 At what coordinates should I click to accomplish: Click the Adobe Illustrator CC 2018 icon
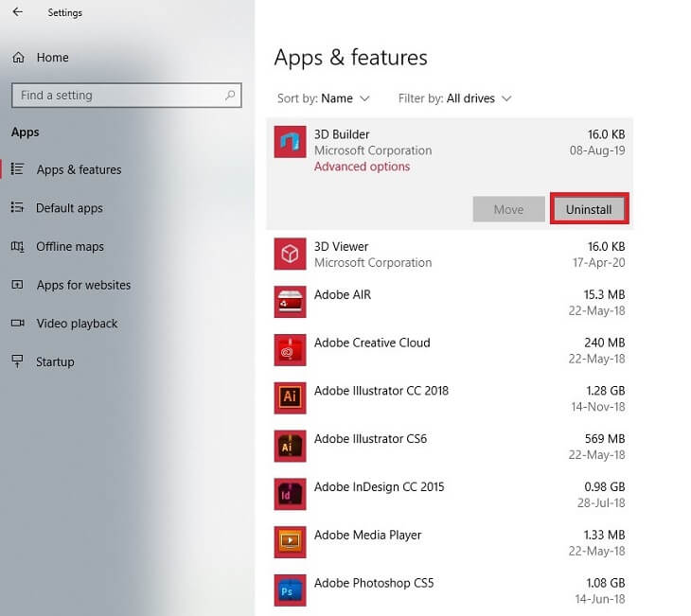[x=289, y=397]
